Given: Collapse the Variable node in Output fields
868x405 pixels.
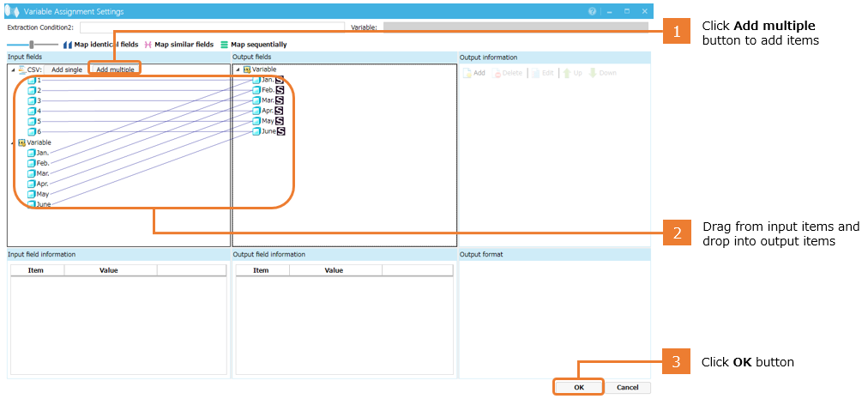Looking at the screenshot, I should 237,70.
